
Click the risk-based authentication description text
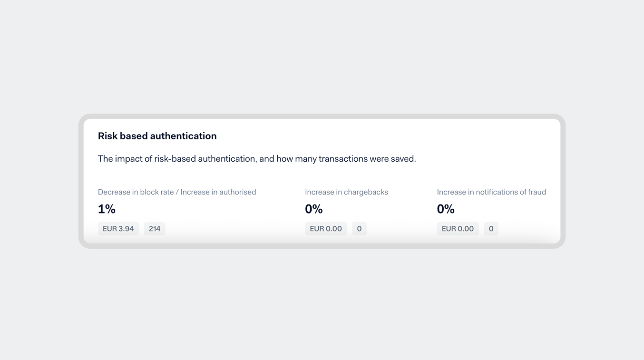tap(257, 158)
